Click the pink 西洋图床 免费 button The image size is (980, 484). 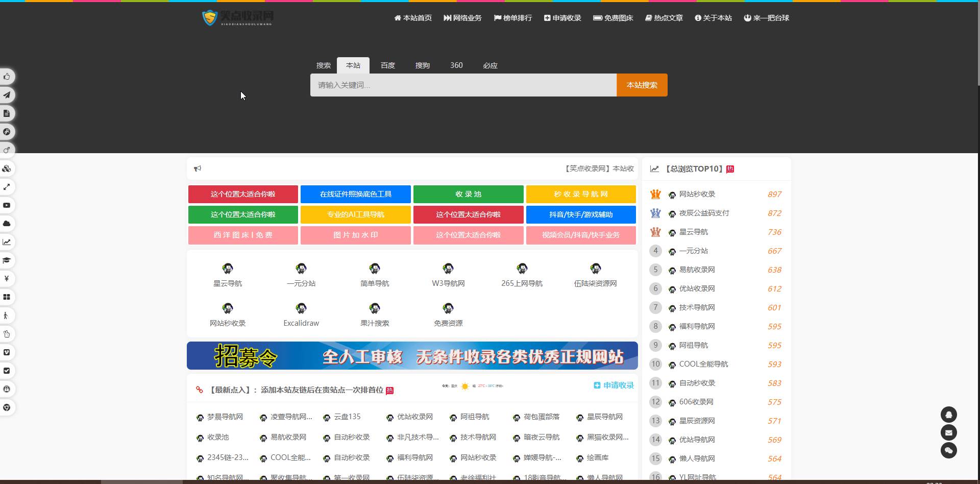pyautogui.click(x=243, y=235)
